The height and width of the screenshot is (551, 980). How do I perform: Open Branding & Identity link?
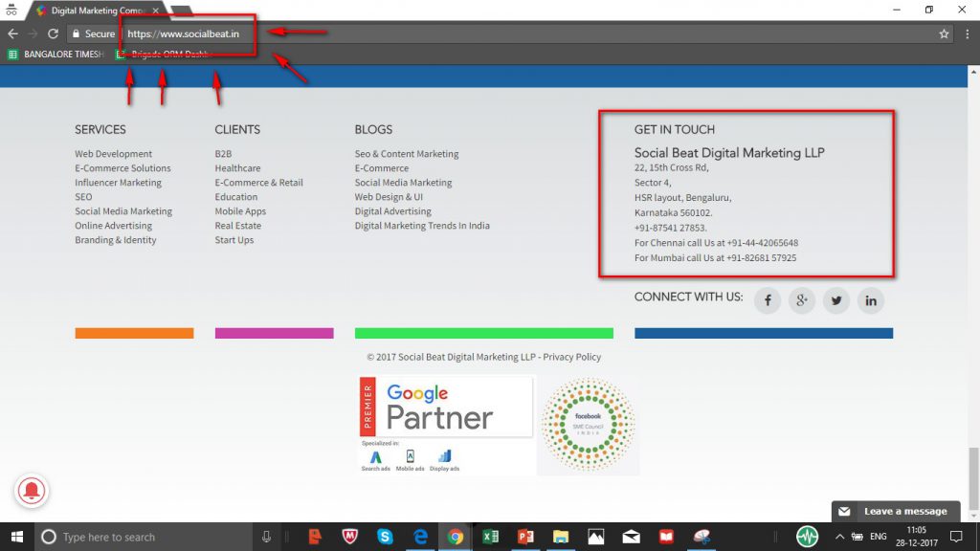[116, 240]
